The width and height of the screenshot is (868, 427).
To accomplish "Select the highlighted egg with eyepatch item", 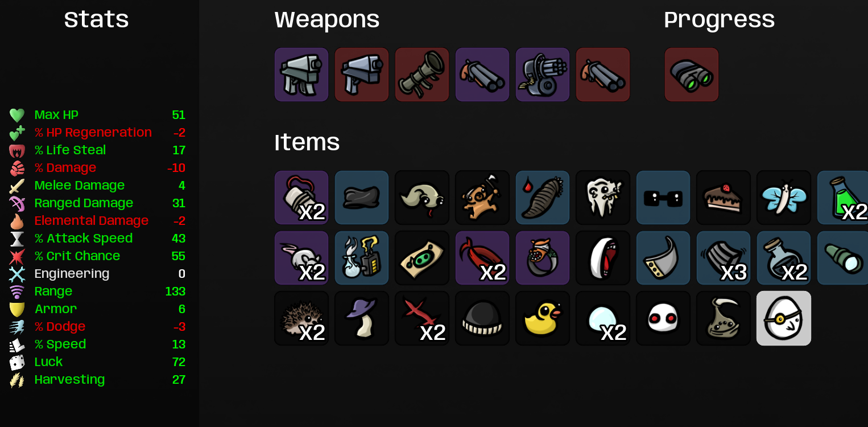I will (x=784, y=318).
